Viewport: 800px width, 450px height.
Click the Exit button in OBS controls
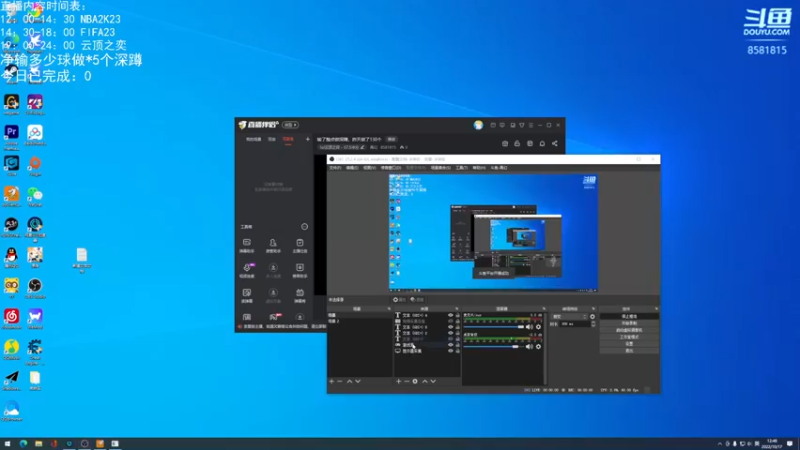tap(629, 351)
